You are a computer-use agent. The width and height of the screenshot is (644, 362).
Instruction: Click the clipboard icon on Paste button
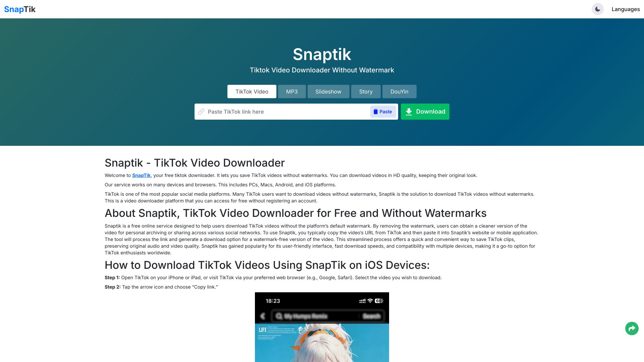point(376,111)
